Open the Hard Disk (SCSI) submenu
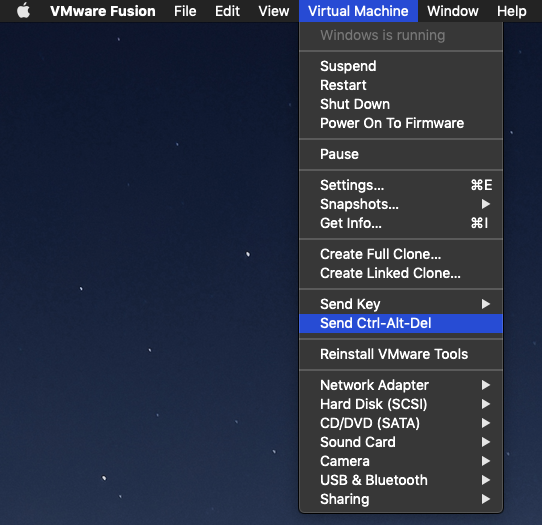Image resolution: width=542 pixels, height=525 pixels. point(401,404)
